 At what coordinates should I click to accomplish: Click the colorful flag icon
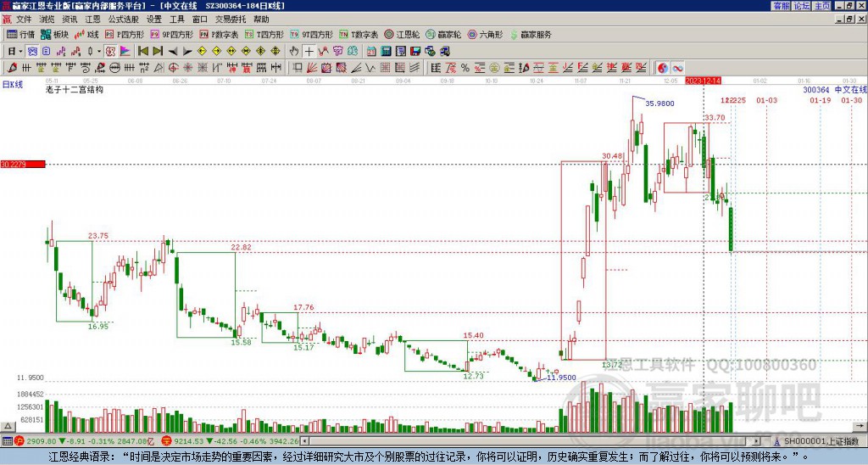(x=125, y=52)
